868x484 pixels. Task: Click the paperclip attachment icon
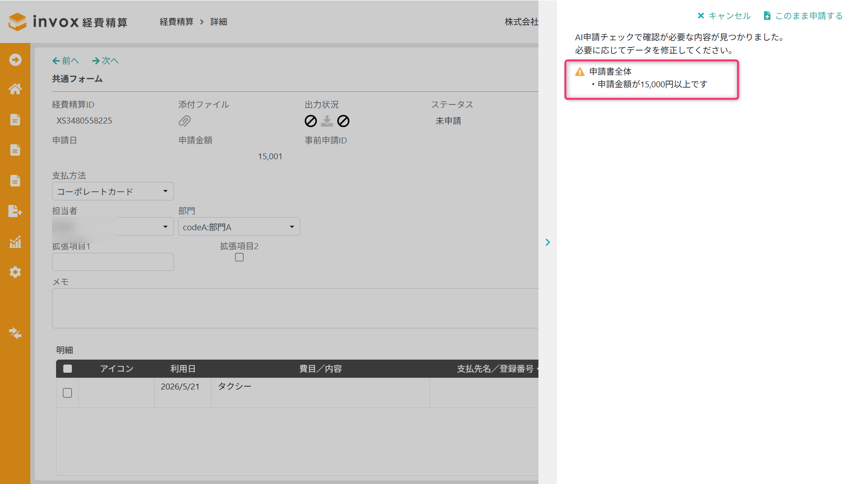(184, 121)
